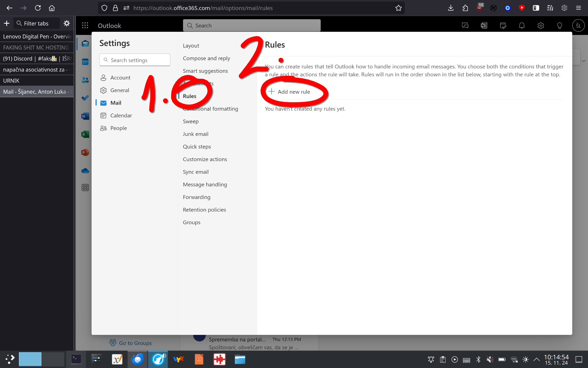
Task: Open OneDrive from the sidebar
Action: (x=85, y=171)
